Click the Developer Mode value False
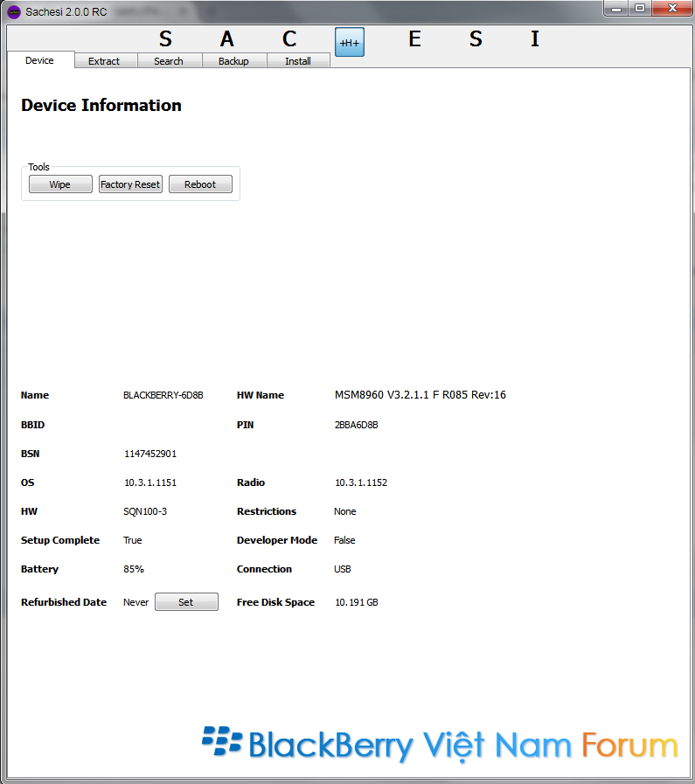Screen dimensions: 695x784 point(344,540)
